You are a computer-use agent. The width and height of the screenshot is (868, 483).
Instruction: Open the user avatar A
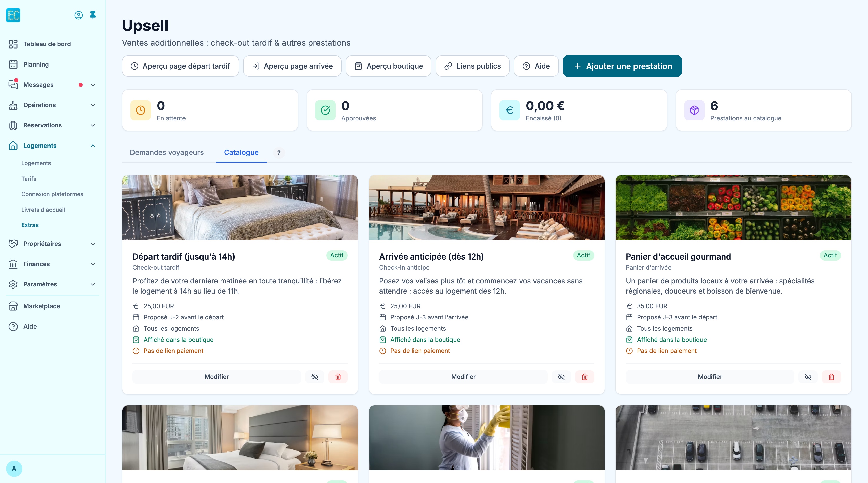pos(14,469)
